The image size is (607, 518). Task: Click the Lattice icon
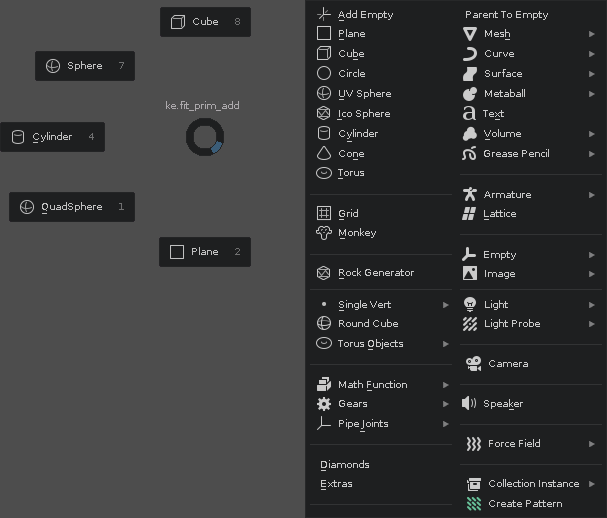(x=469, y=214)
